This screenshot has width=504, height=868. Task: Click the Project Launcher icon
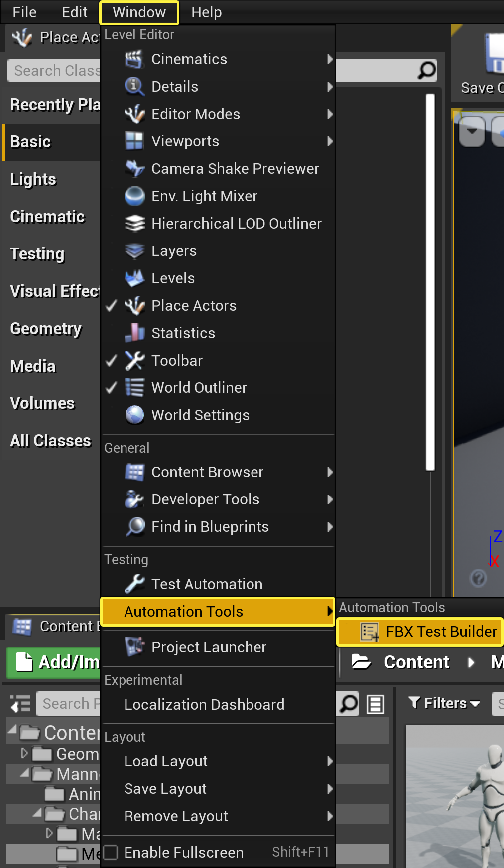pos(134,647)
